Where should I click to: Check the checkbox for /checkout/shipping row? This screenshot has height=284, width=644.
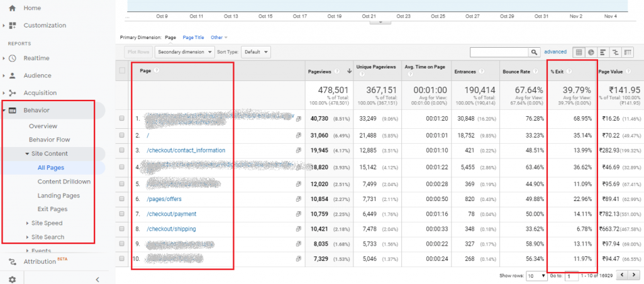click(x=121, y=229)
